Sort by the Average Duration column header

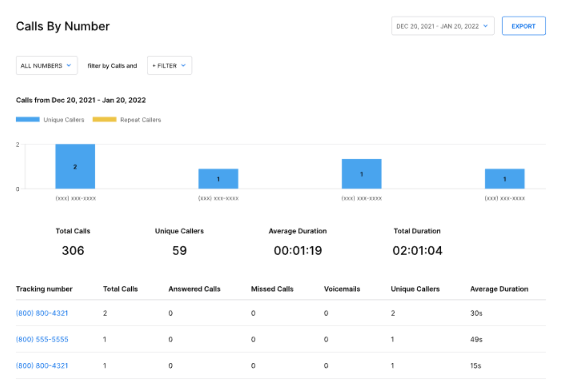point(499,289)
